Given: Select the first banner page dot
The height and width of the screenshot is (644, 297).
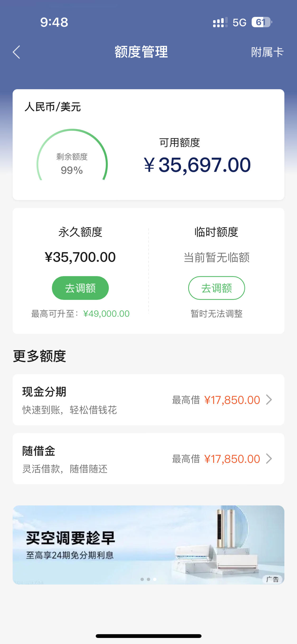Looking at the screenshot, I should point(142,579).
